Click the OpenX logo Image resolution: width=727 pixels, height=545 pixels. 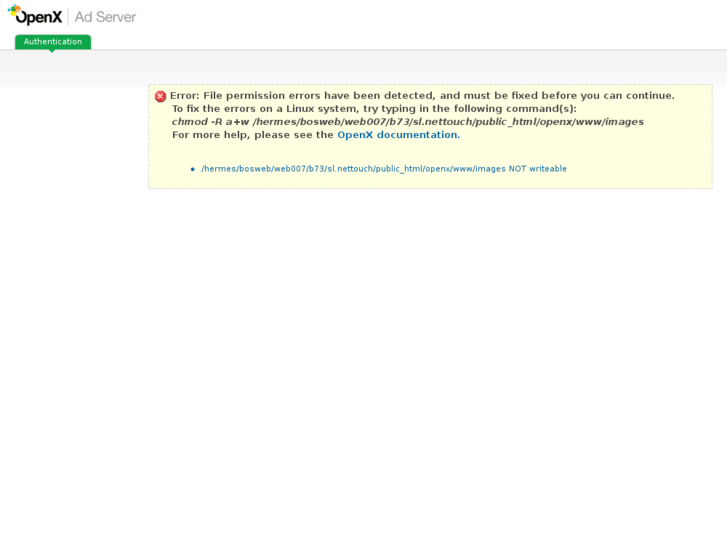pos(35,15)
